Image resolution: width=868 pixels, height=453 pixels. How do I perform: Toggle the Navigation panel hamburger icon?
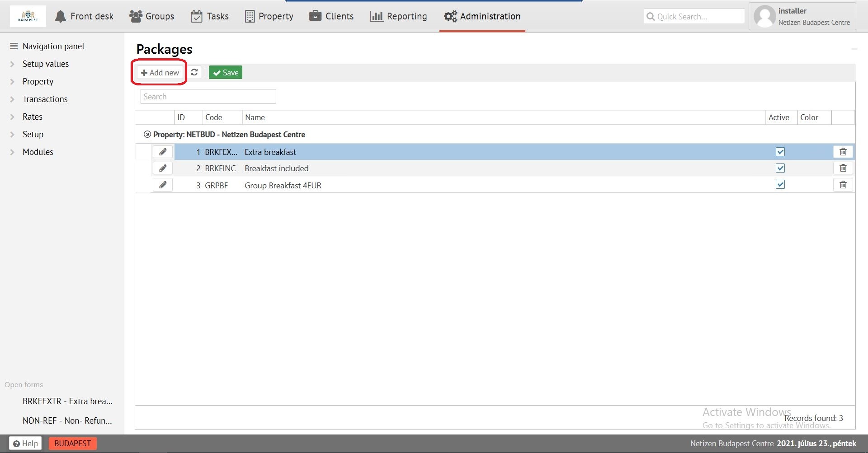pos(14,46)
